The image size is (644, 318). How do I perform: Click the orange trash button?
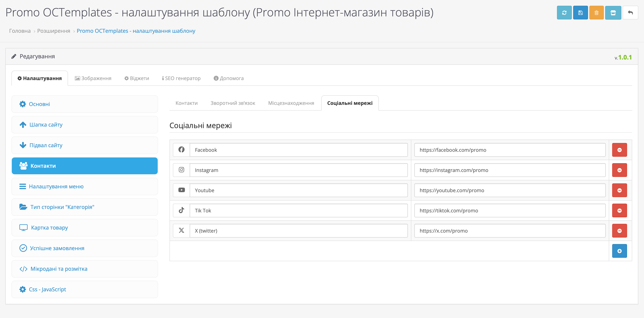[x=596, y=13]
